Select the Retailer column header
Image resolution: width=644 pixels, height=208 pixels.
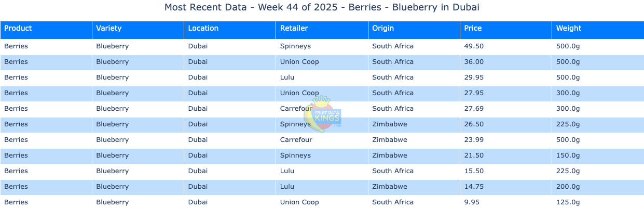[x=294, y=29]
